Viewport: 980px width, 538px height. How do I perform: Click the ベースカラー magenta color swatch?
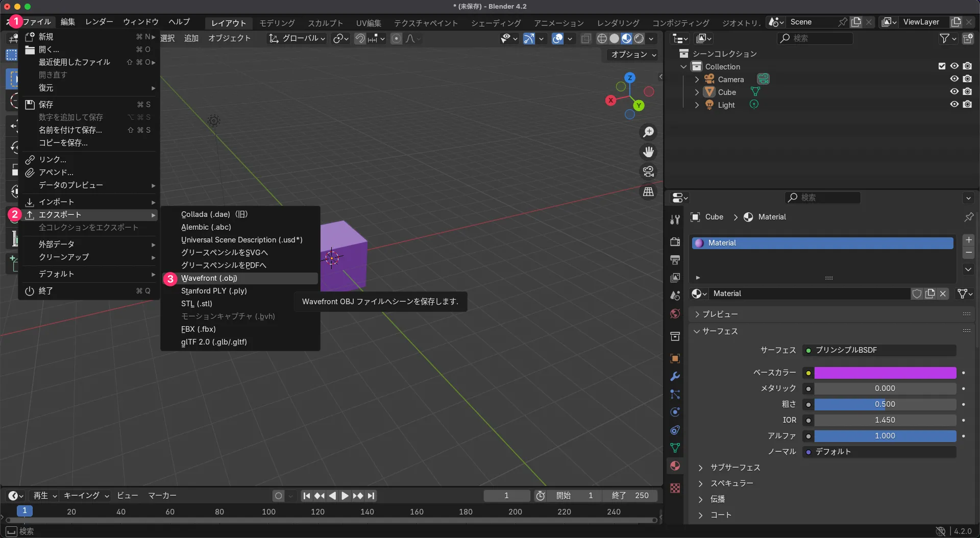(885, 373)
